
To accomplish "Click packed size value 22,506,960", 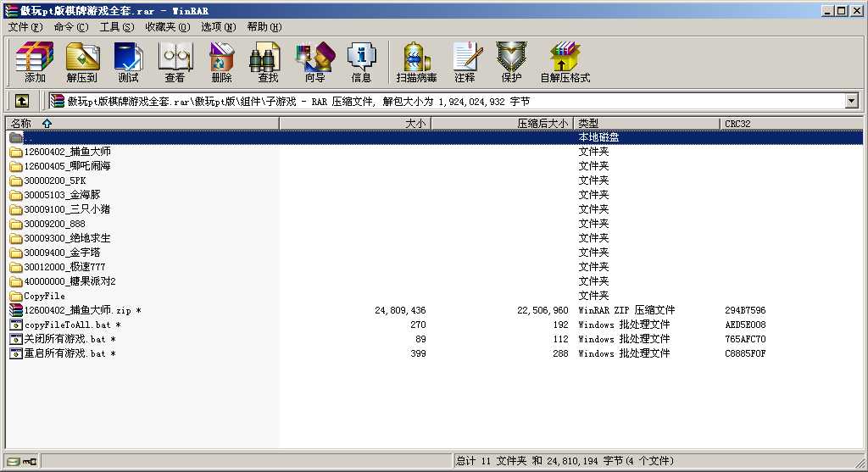I will (542, 310).
